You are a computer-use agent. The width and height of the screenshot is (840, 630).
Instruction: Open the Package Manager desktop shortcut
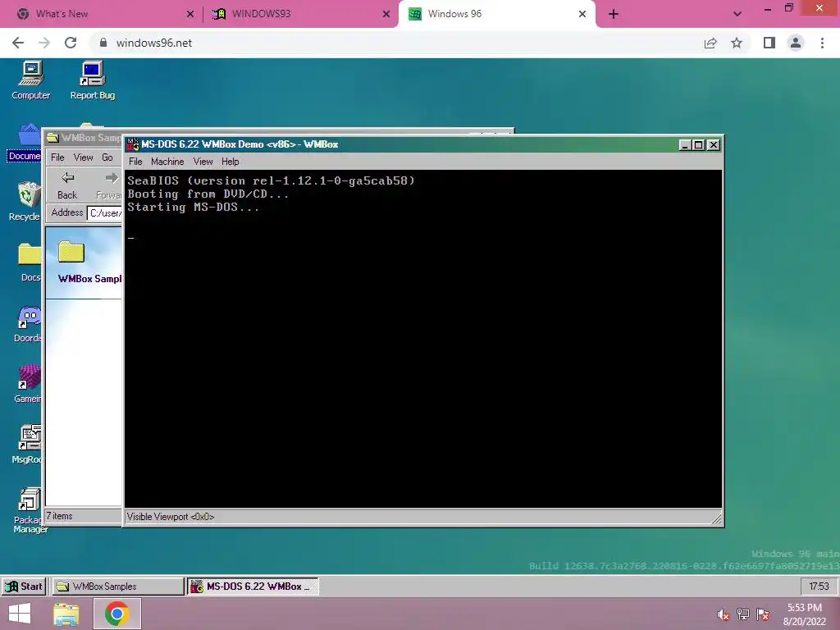30,510
